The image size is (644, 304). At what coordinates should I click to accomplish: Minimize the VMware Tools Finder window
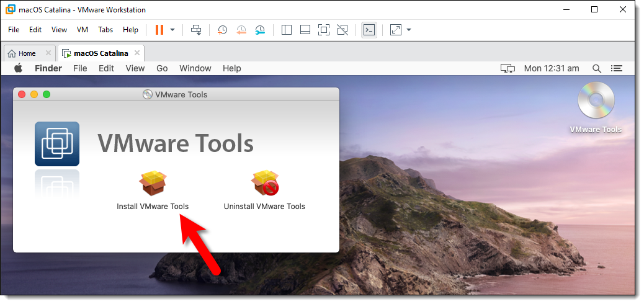pos(34,94)
